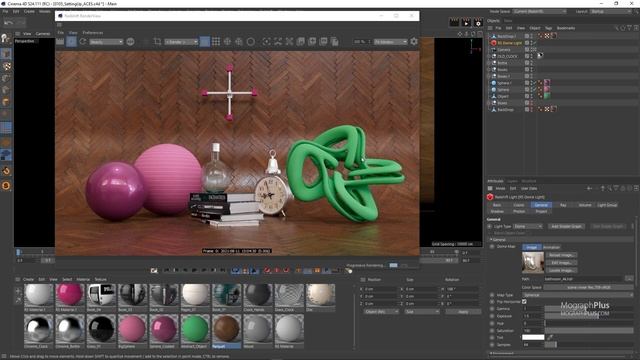Select the green material tag on Object
Image resolution: width=640 pixels, height=360 pixels.
click(x=547, y=96)
